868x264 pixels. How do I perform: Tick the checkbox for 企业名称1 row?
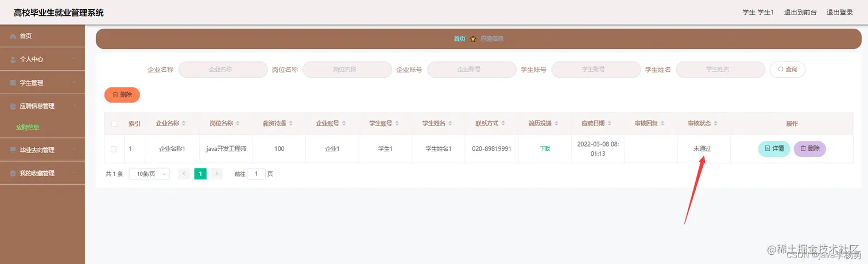(114, 149)
